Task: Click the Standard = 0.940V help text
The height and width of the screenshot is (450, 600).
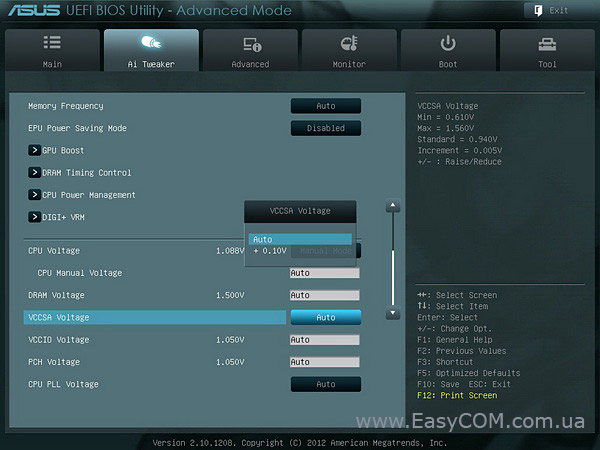Action: (457, 139)
